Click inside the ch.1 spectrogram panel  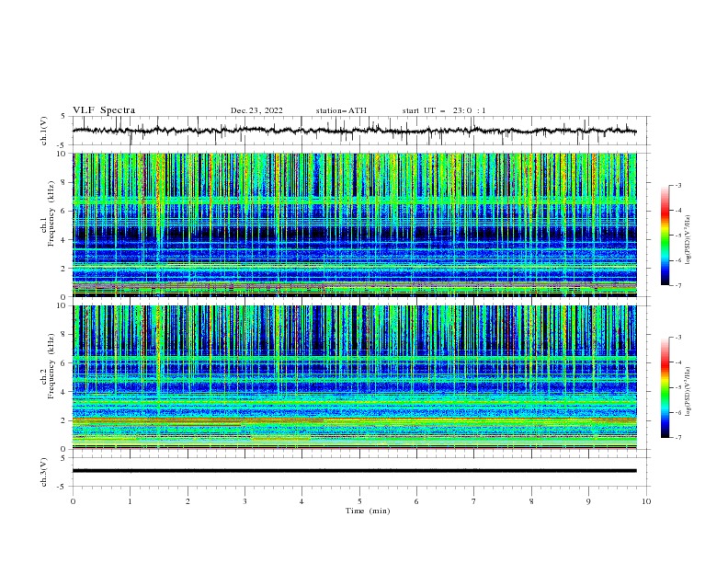tap(354, 224)
